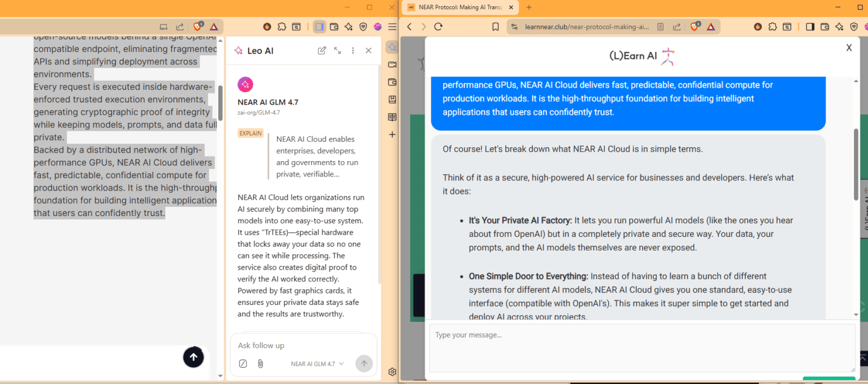The width and height of the screenshot is (868, 384).
Task: Expand Leo AI to full page
Action: click(x=337, y=50)
